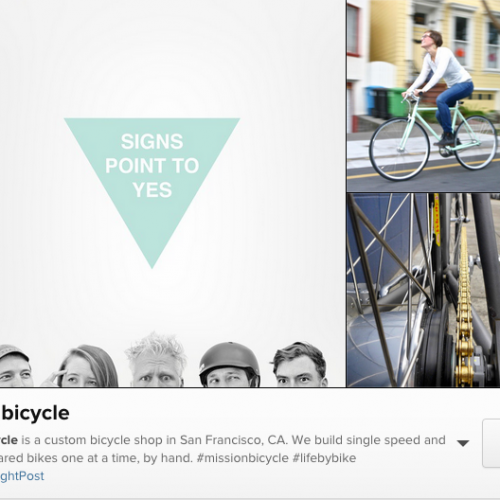Click the green trash bin in the cyclist photo
500x500 pixels.
[397, 102]
